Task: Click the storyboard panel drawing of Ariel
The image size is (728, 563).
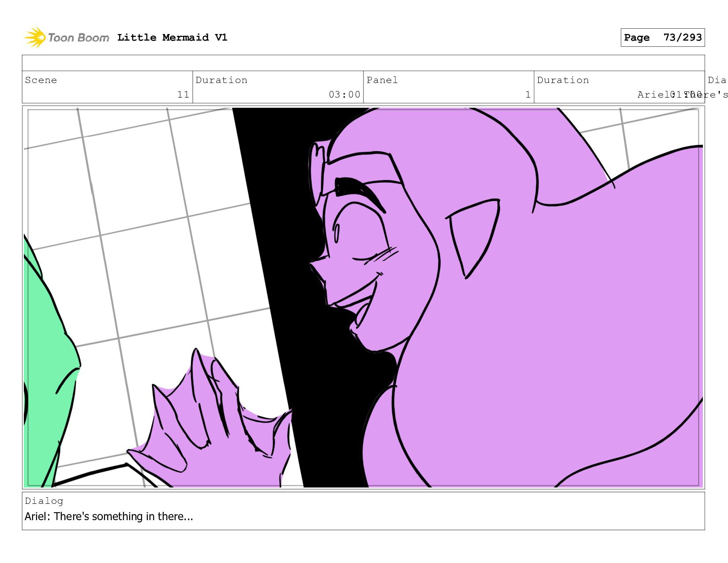Action: (x=363, y=297)
